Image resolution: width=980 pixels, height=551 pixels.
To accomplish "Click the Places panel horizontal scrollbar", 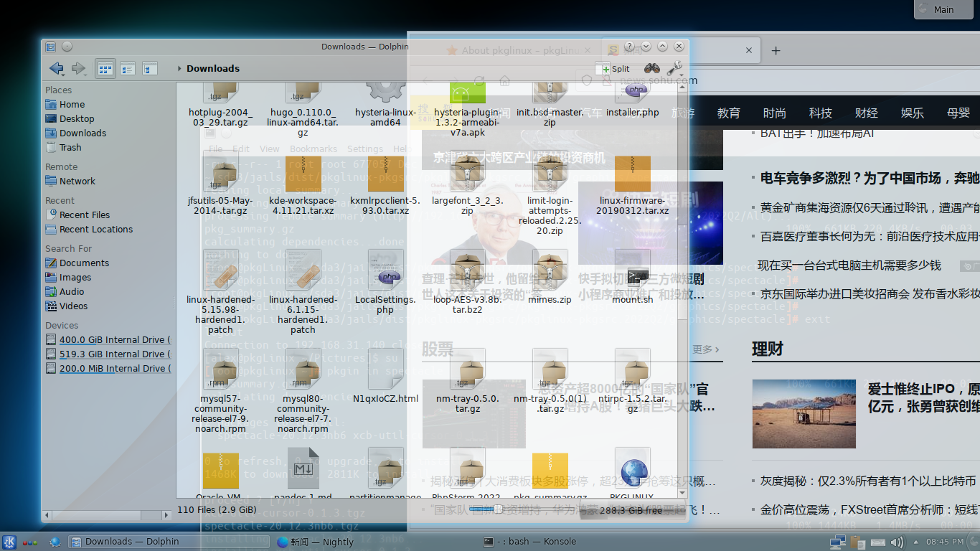I will coord(108,515).
